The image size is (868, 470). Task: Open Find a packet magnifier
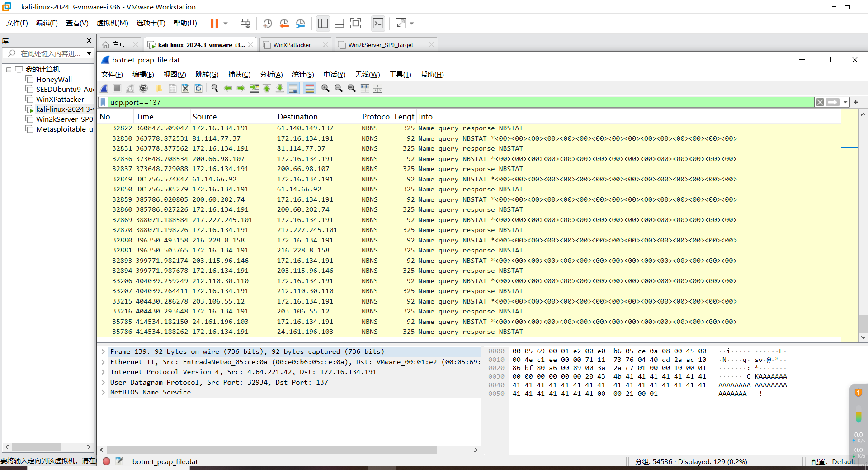point(215,88)
